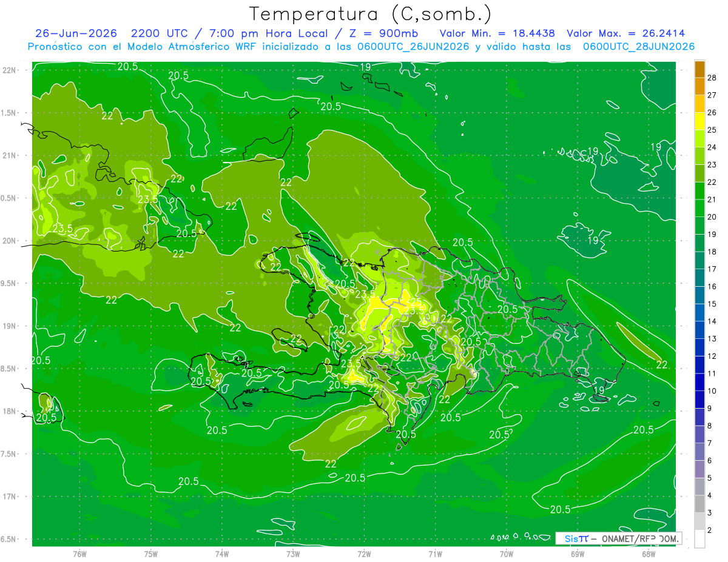Click the "Valor Max. = 26.2414" readout
The image size is (728, 562).
(x=626, y=33)
